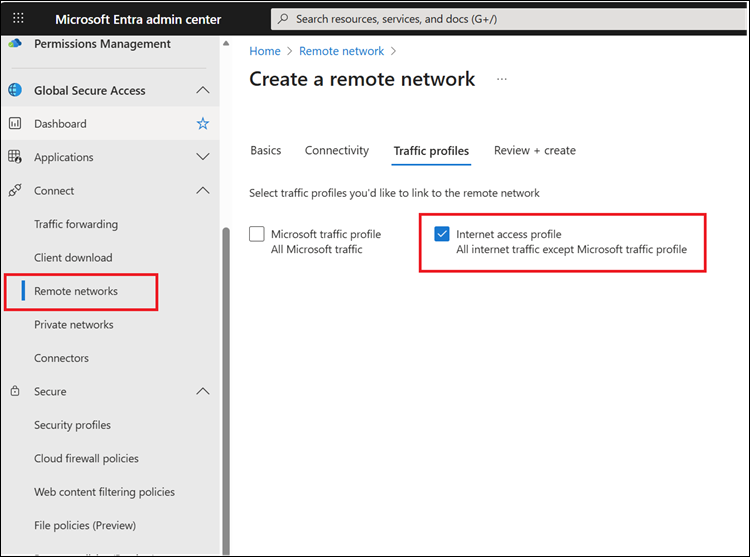The width and height of the screenshot is (750, 557).
Task: Collapse the Secure section chevron
Action: [x=203, y=392]
